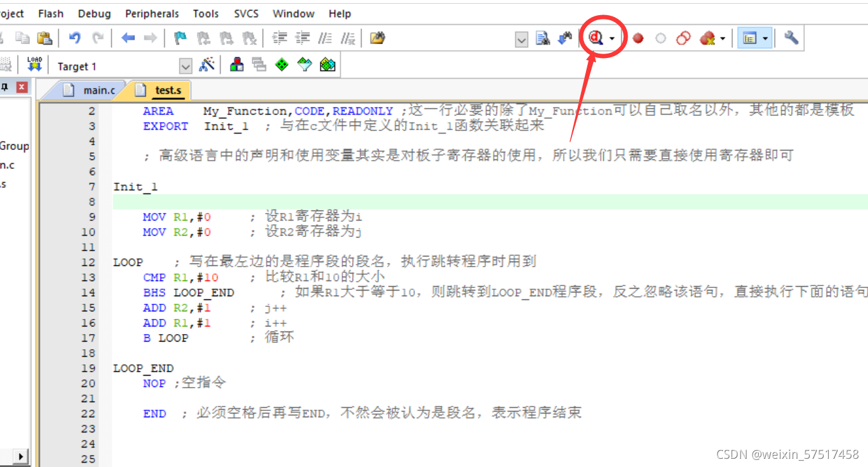Open the Peripherals menu
868x467 pixels.
(x=152, y=13)
